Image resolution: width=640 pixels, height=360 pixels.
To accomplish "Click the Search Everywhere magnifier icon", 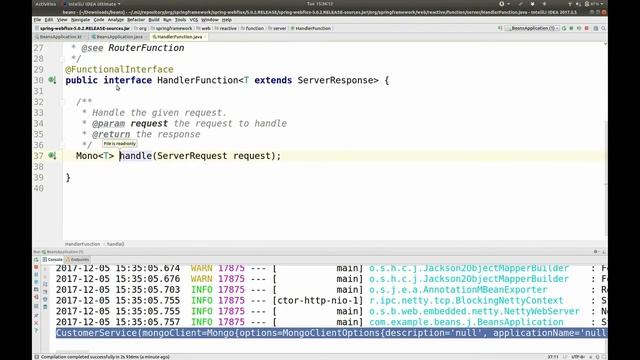I will pyautogui.click(x=603, y=28).
